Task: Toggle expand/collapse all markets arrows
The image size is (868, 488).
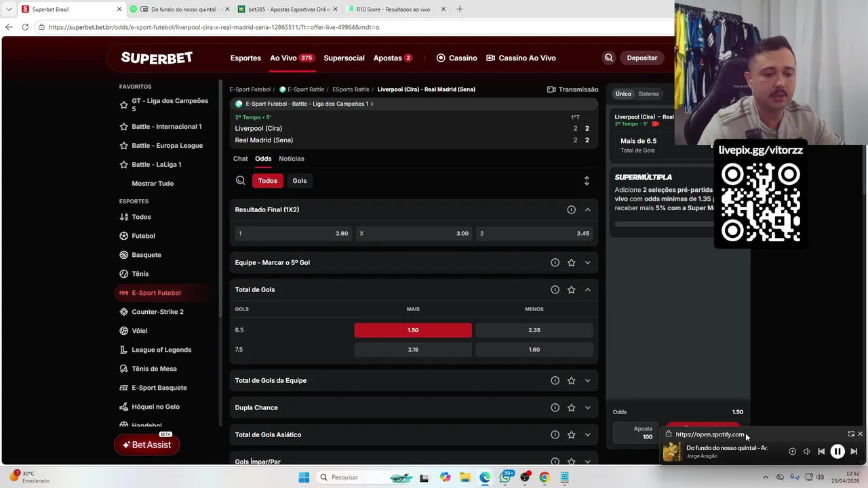Action: [x=587, y=180]
